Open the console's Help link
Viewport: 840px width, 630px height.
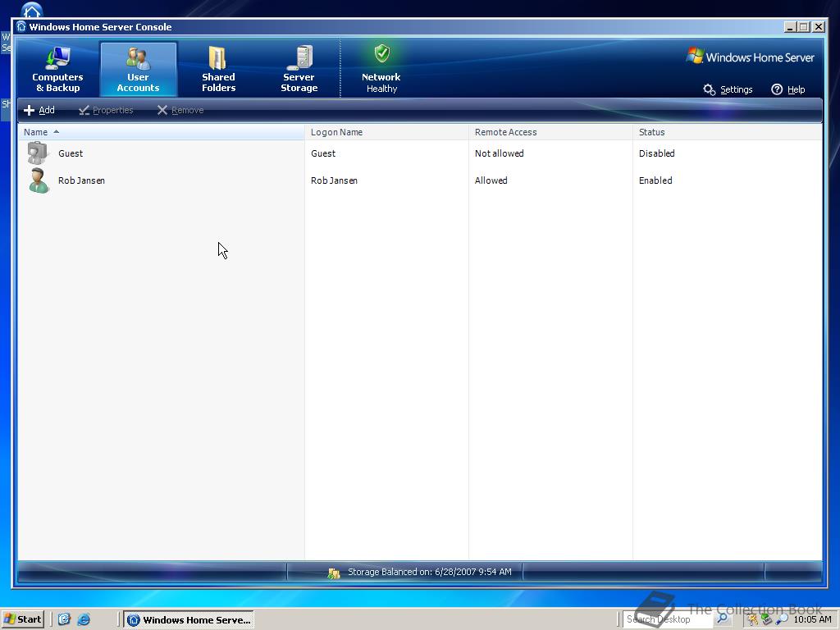click(788, 89)
